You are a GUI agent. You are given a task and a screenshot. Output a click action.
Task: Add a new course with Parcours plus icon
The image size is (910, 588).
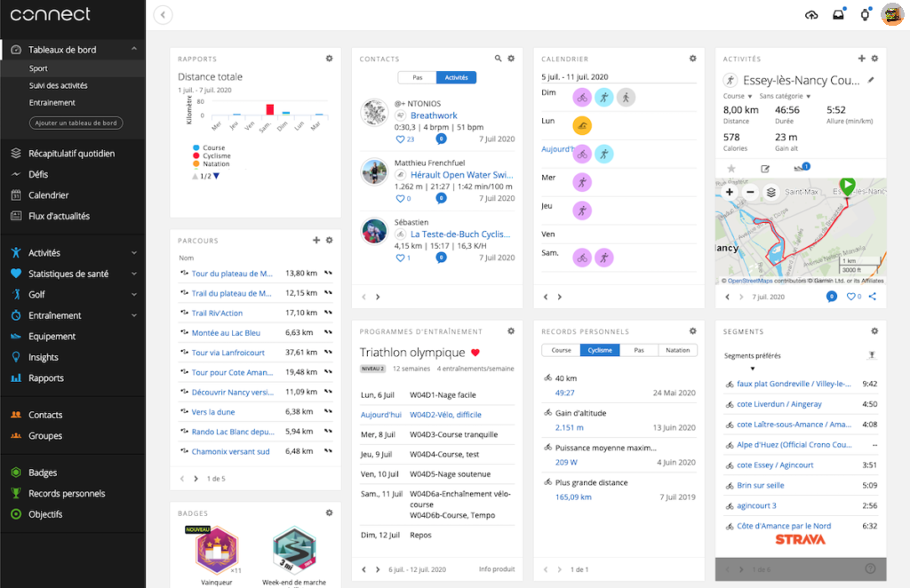[x=316, y=240]
